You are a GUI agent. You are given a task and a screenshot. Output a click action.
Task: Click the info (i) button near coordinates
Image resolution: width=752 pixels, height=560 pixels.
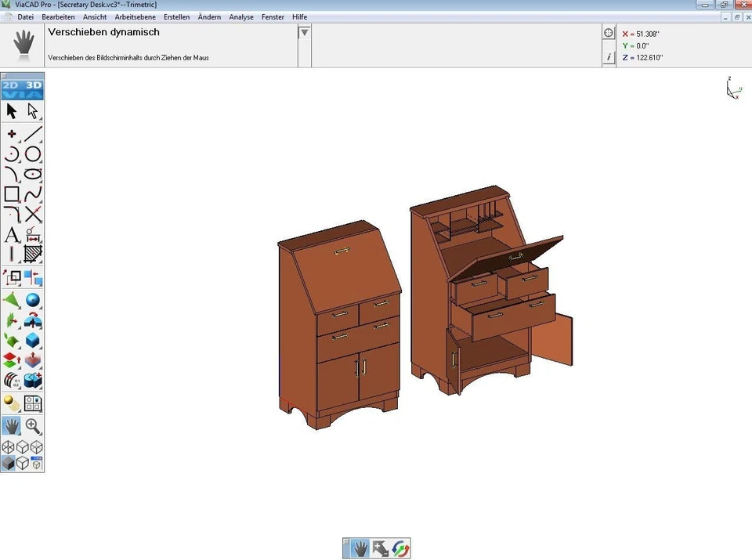[x=609, y=56]
